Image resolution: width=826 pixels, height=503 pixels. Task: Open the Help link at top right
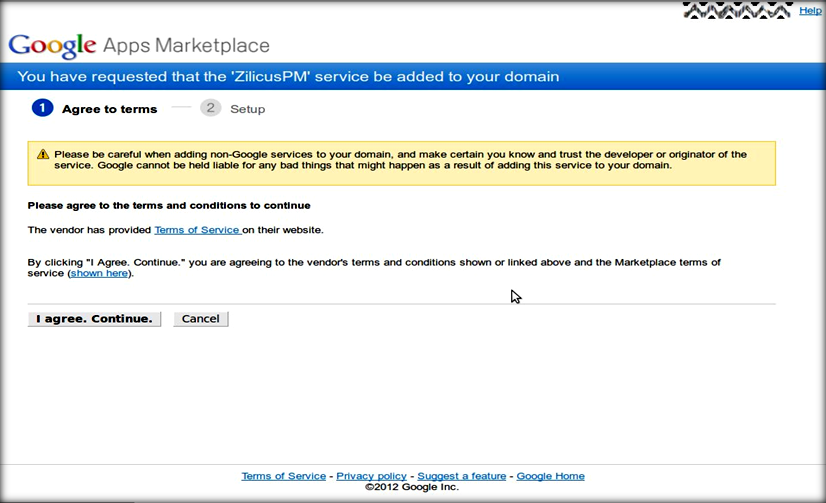pos(809,11)
